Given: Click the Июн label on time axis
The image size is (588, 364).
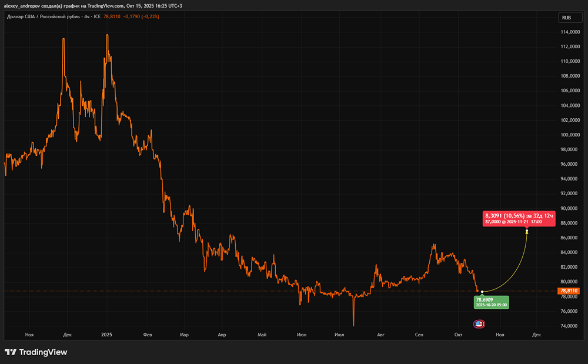Looking at the screenshot, I should click(x=302, y=335).
